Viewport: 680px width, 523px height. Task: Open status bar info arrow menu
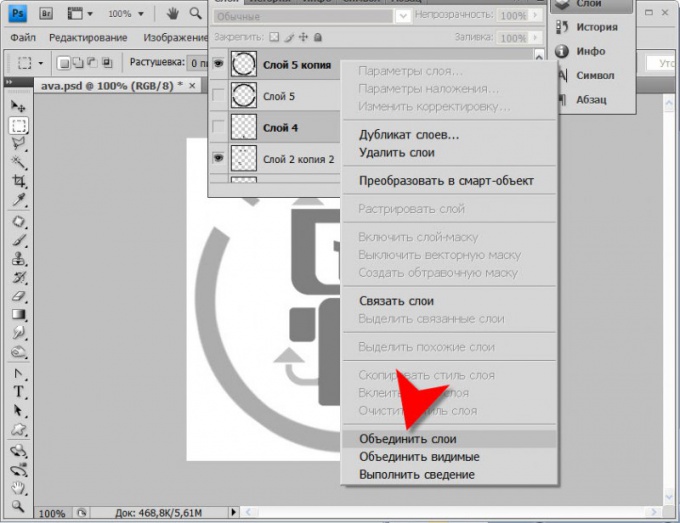pos(233,512)
